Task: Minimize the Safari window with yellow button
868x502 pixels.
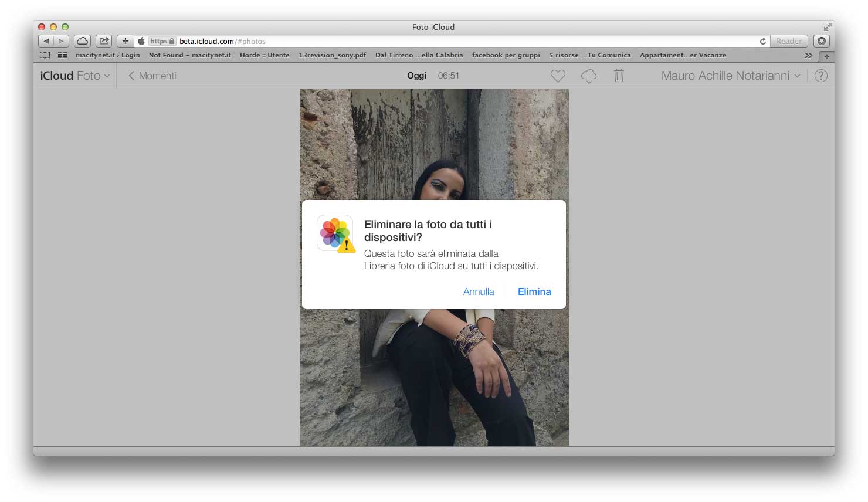Action: (53, 27)
